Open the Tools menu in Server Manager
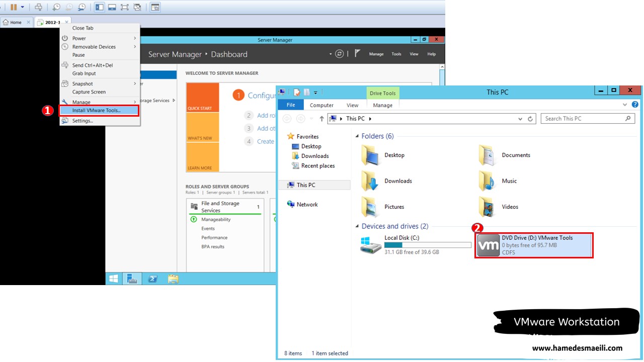This screenshot has width=644, height=362. 396,54
